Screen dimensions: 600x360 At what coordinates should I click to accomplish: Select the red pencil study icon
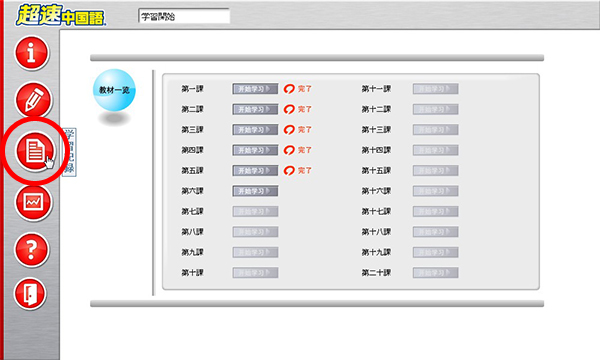[x=34, y=100]
